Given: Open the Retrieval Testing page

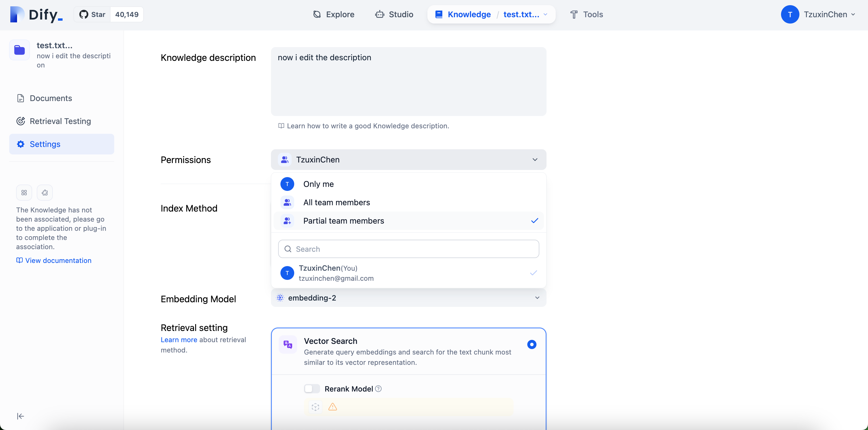Looking at the screenshot, I should point(60,121).
